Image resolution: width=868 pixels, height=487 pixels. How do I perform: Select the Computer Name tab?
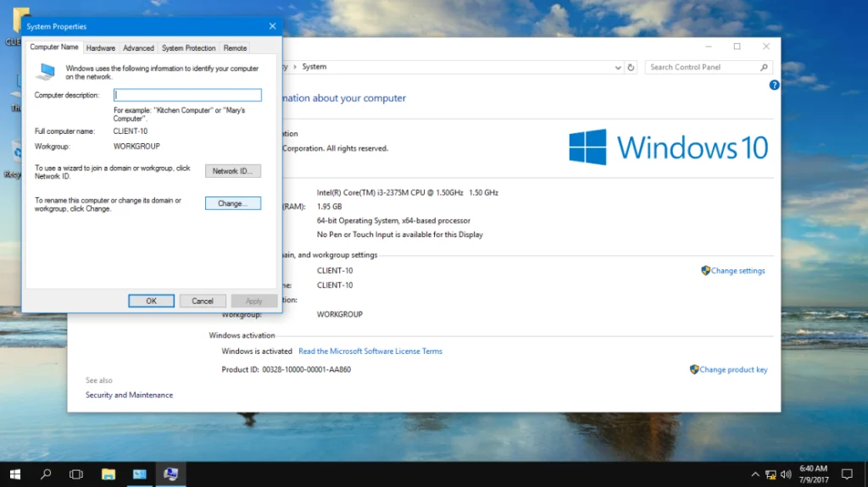click(x=54, y=47)
